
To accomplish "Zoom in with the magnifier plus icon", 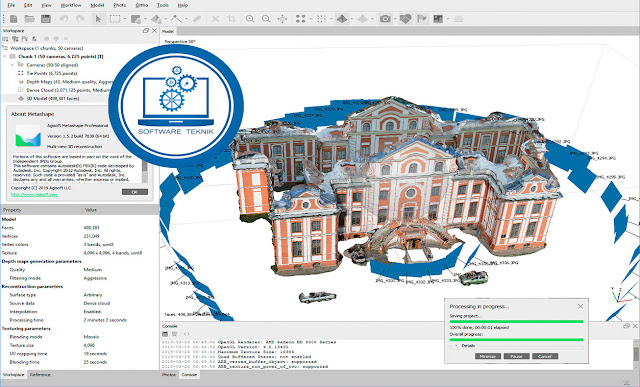I will tap(250, 19).
